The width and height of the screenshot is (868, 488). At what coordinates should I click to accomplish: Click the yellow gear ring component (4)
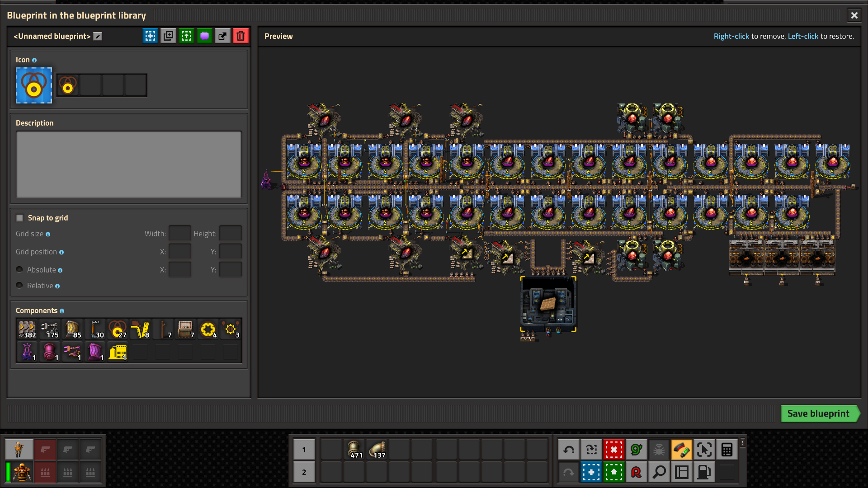(x=208, y=329)
